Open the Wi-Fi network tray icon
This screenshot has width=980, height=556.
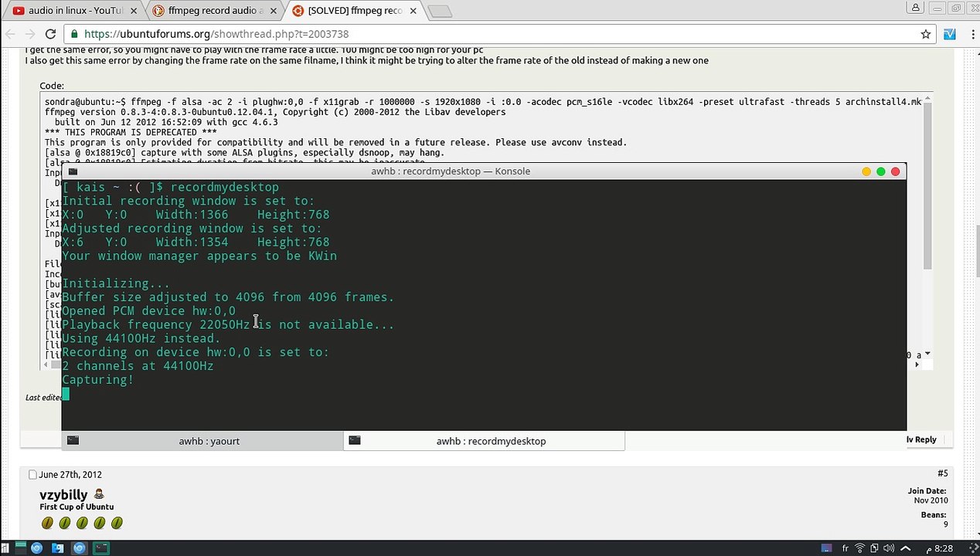tap(860, 548)
